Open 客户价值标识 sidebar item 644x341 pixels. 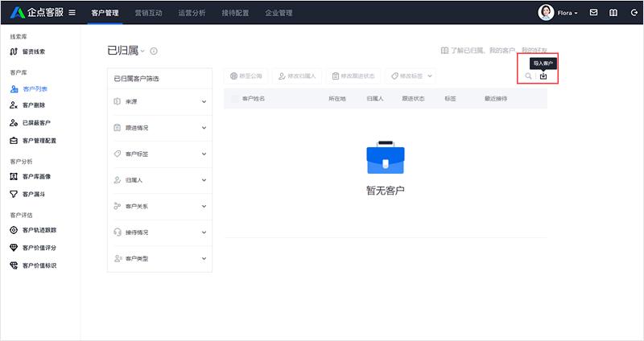[33, 265]
